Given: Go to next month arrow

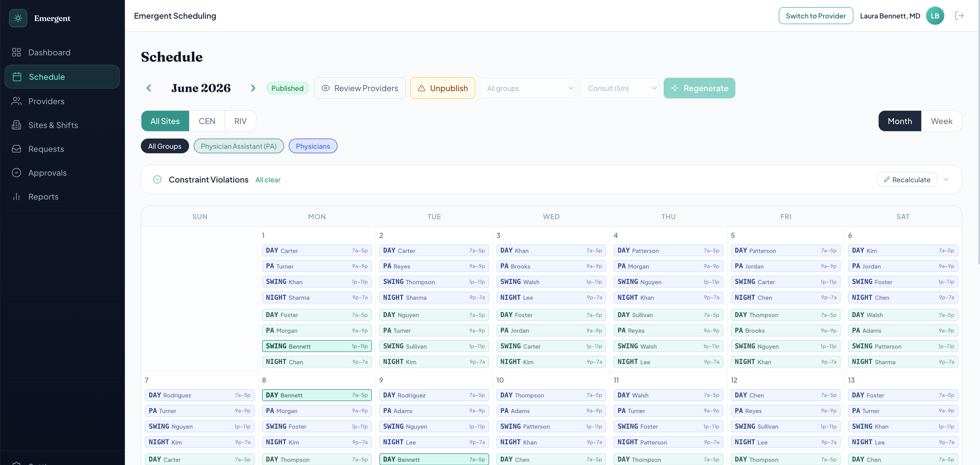Looking at the screenshot, I should (253, 88).
